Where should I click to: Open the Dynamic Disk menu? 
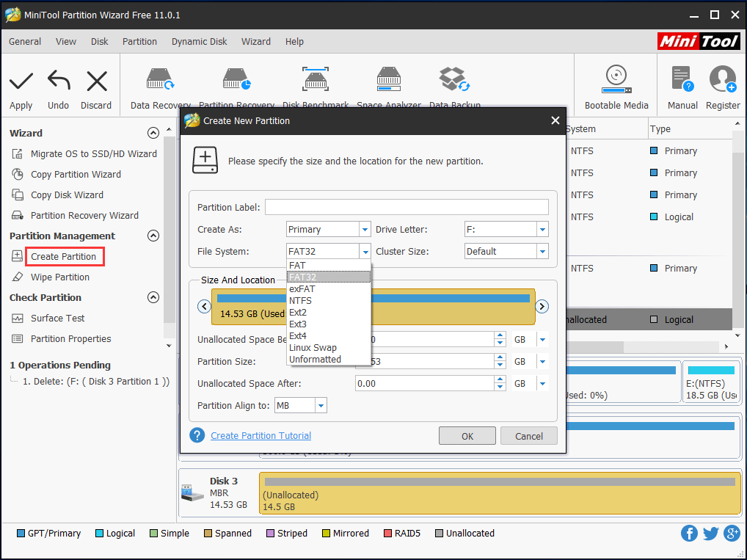[x=199, y=42]
